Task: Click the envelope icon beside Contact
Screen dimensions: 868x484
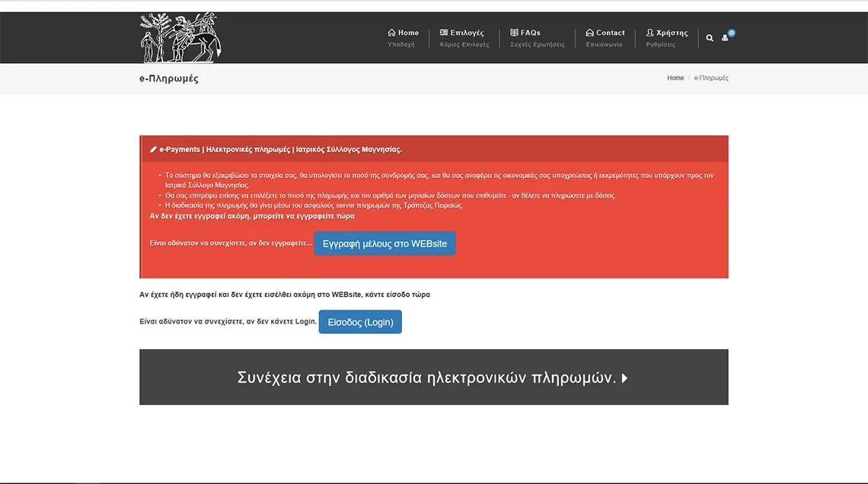Action: pyautogui.click(x=589, y=33)
